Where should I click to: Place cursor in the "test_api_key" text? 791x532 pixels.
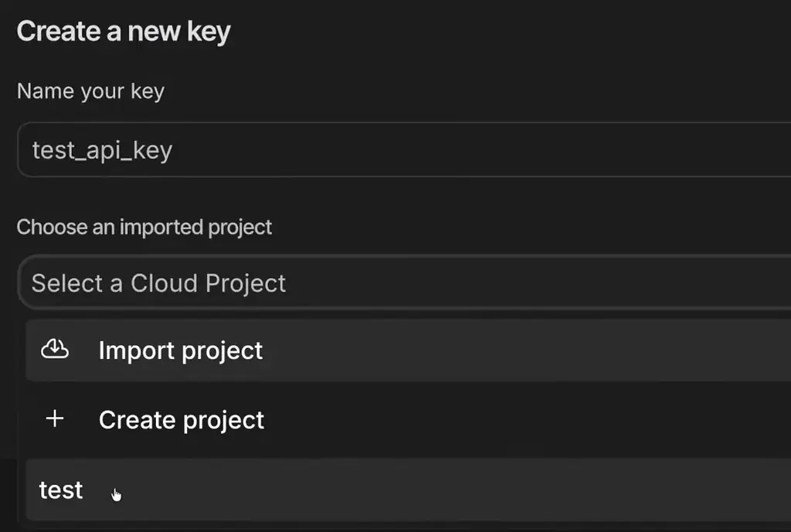pyautogui.click(x=102, y=150)
